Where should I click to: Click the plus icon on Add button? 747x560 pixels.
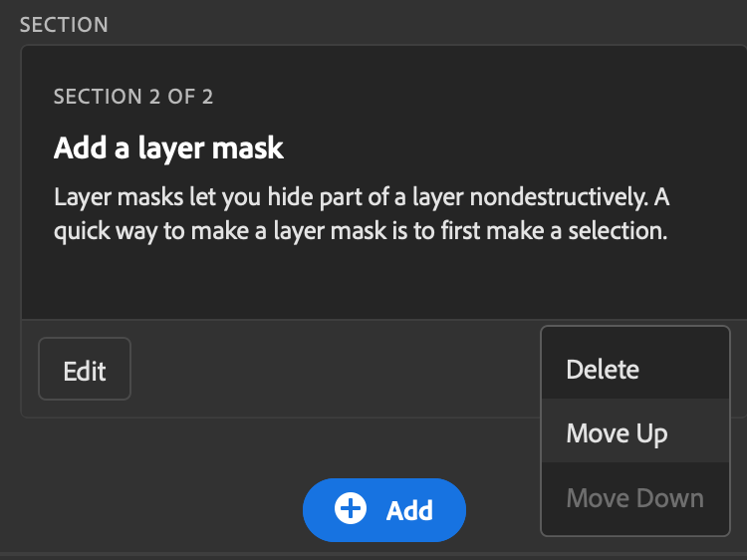coord(351,510)
